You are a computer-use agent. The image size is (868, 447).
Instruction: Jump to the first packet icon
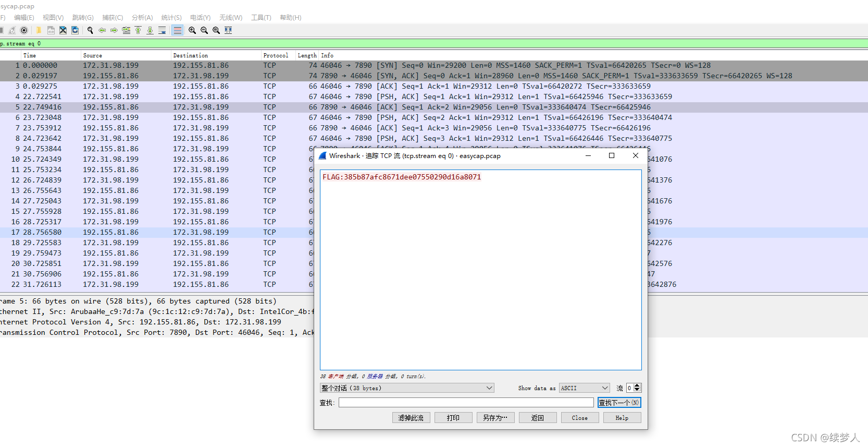[x=138, y=30]
